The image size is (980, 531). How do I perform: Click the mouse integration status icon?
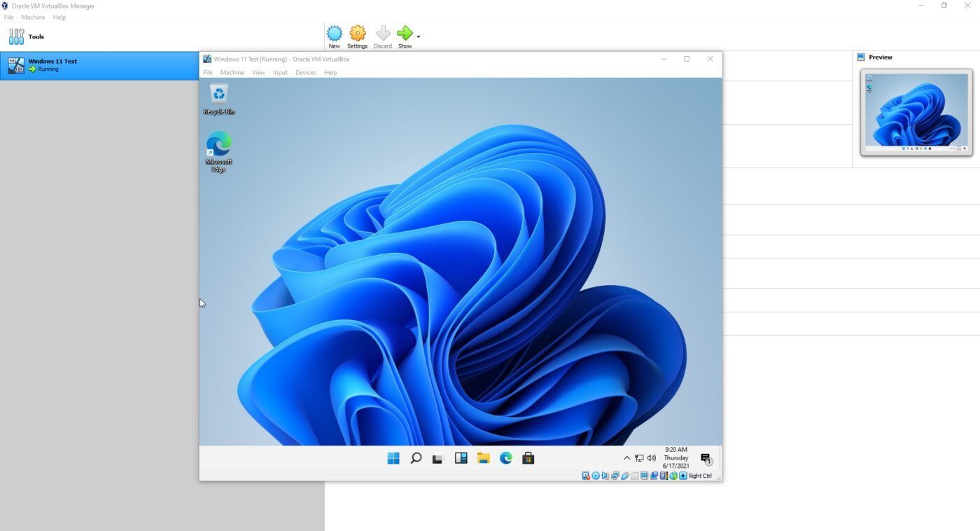tap(673, 476)
